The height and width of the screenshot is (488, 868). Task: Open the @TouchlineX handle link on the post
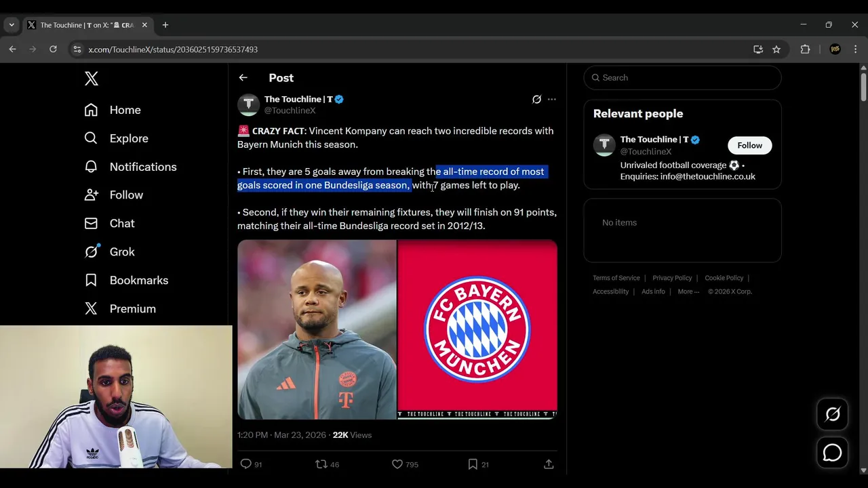[x=290, y=110]
